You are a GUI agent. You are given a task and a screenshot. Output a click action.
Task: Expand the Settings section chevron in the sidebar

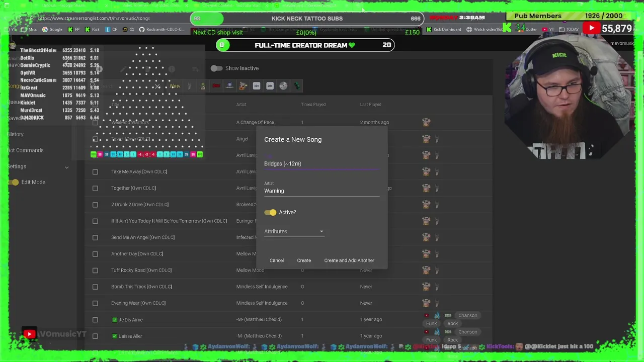tap(66, 167)
